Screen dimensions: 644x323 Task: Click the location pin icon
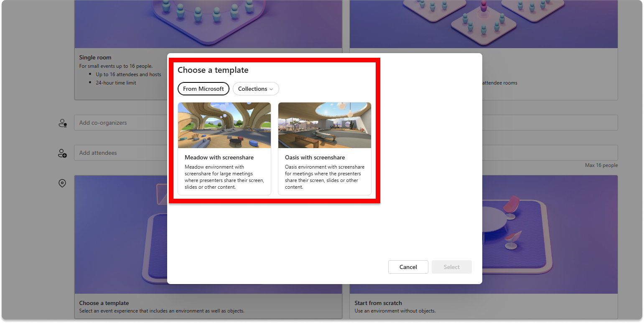tap(62, 183)
